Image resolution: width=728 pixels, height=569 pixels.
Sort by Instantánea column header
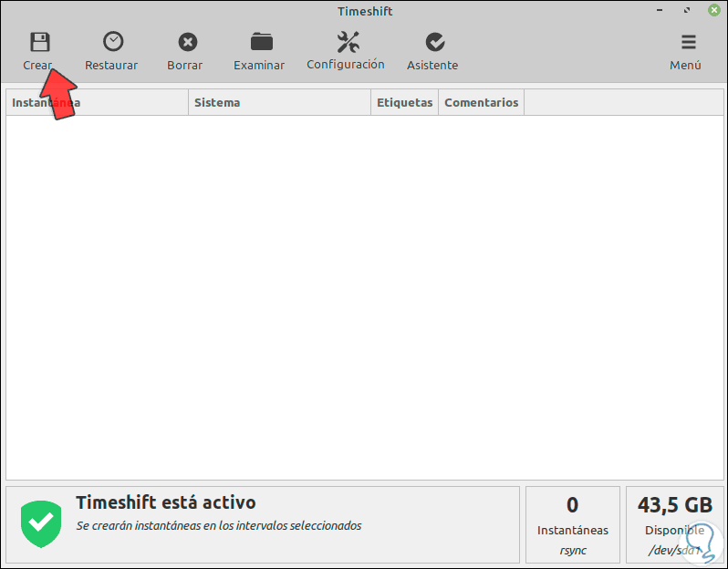coord(97,102)
